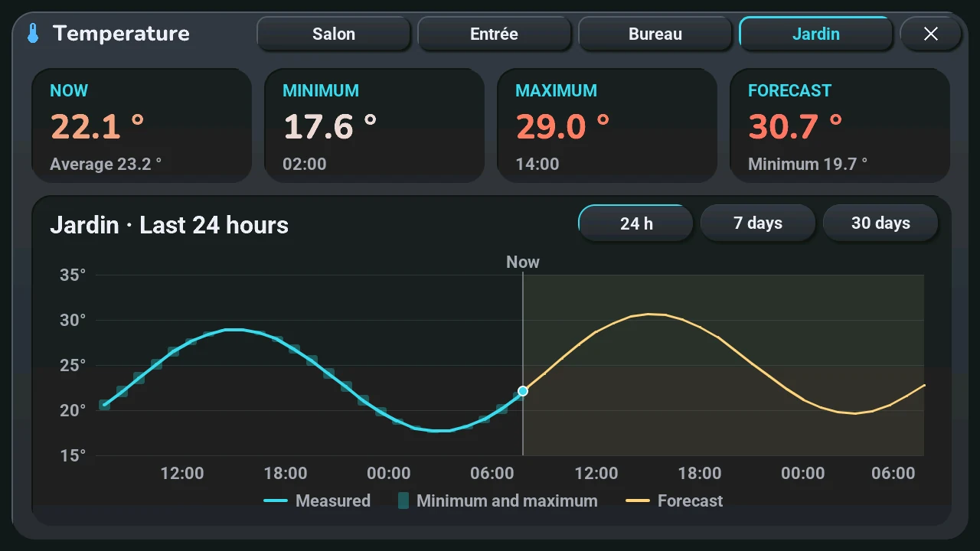Toggle the Measured series in the legend

pos(317,501)
